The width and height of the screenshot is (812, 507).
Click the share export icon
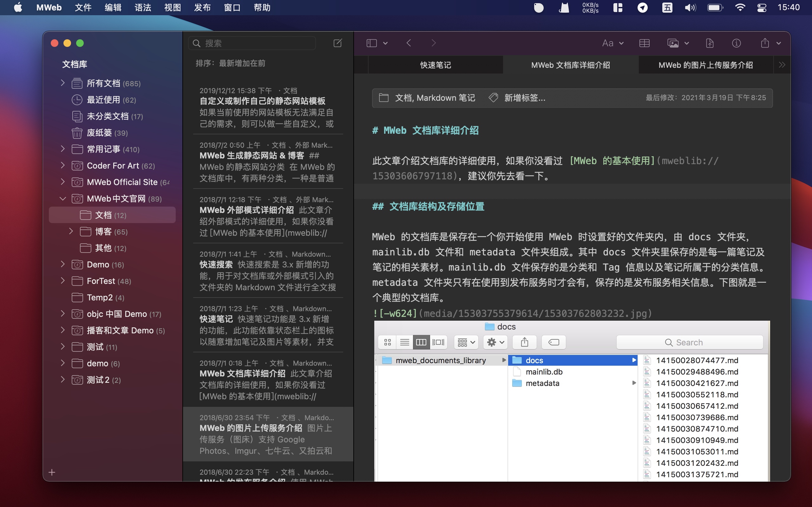point(765,43)
